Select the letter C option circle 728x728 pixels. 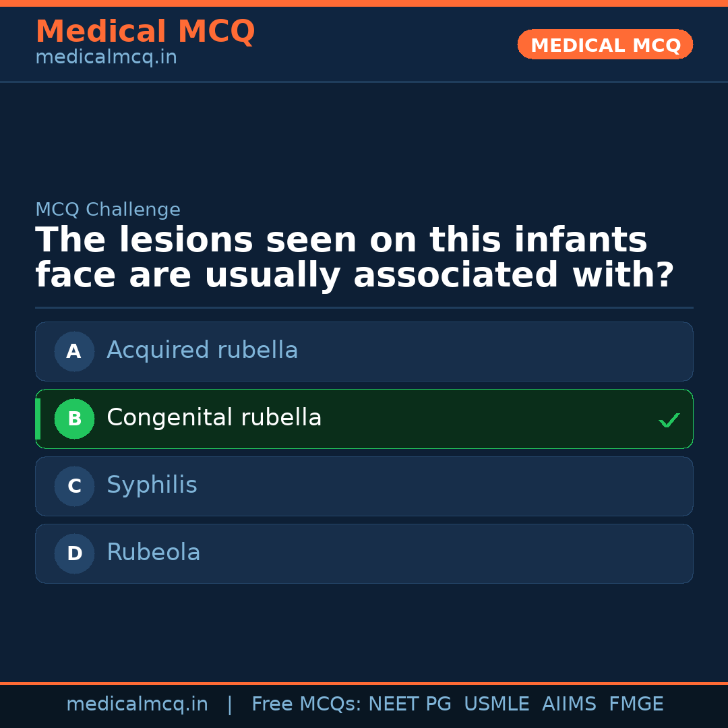[74, 486]
